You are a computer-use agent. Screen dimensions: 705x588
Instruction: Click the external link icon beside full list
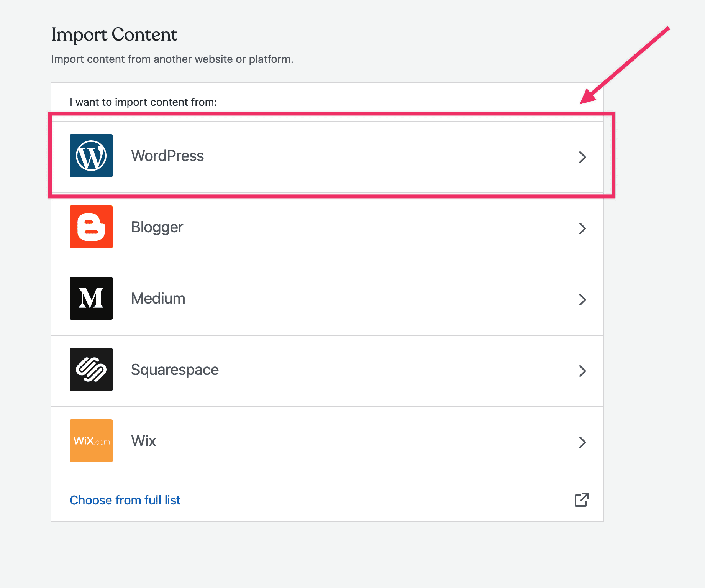581,500
